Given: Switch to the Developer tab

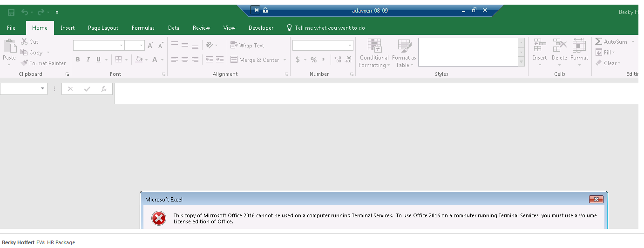Looking at the screenshot, I should coord(261,28).
